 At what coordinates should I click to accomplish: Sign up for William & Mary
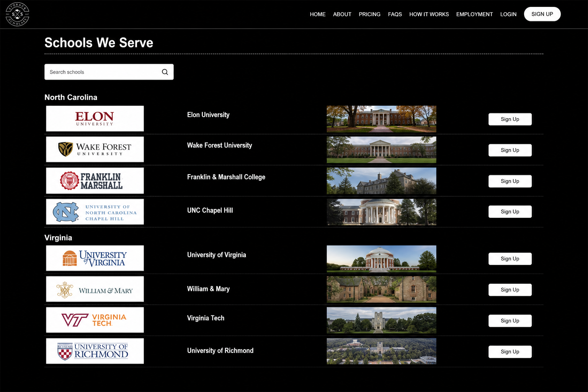tap(510, 290)
